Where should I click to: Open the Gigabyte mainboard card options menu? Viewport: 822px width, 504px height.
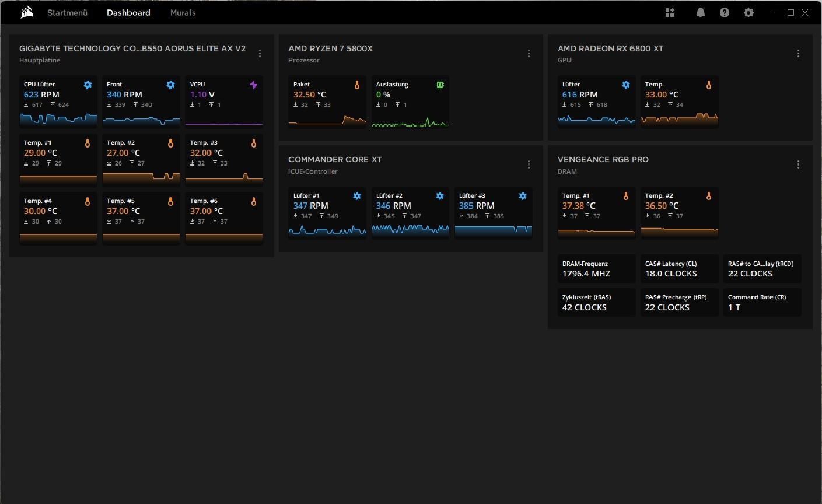(260, 53)
